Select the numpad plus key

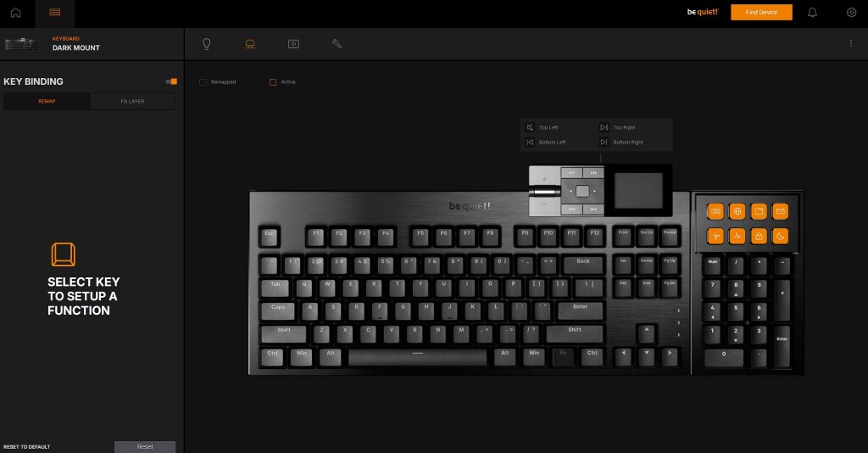[x=782, y=300]
